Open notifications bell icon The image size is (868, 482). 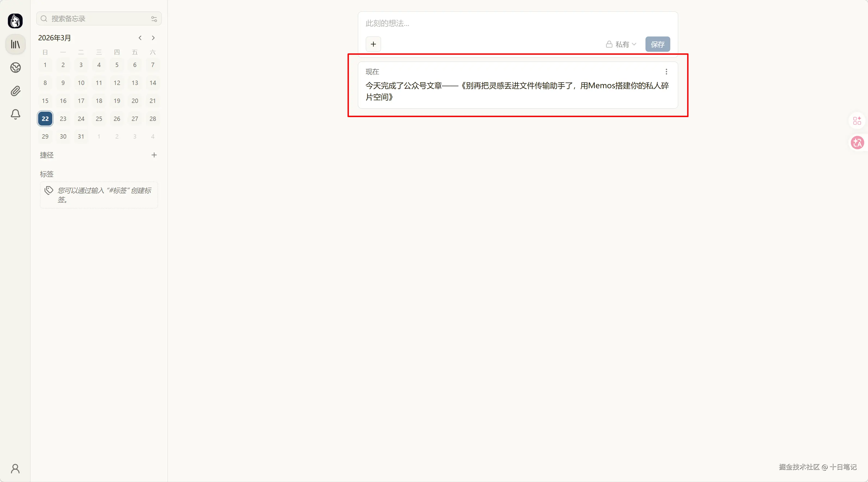click(x=16, y=114)
